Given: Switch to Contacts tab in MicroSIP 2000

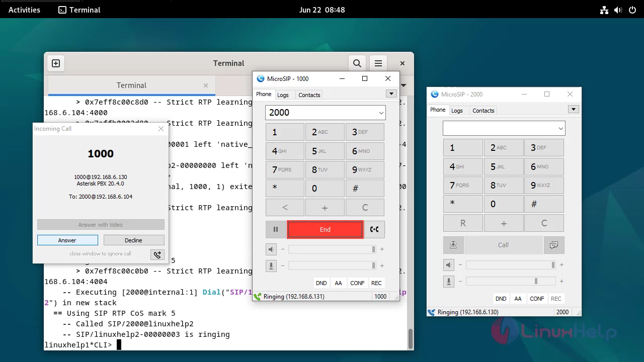Looking at the screenshot, I should [484, 111].
